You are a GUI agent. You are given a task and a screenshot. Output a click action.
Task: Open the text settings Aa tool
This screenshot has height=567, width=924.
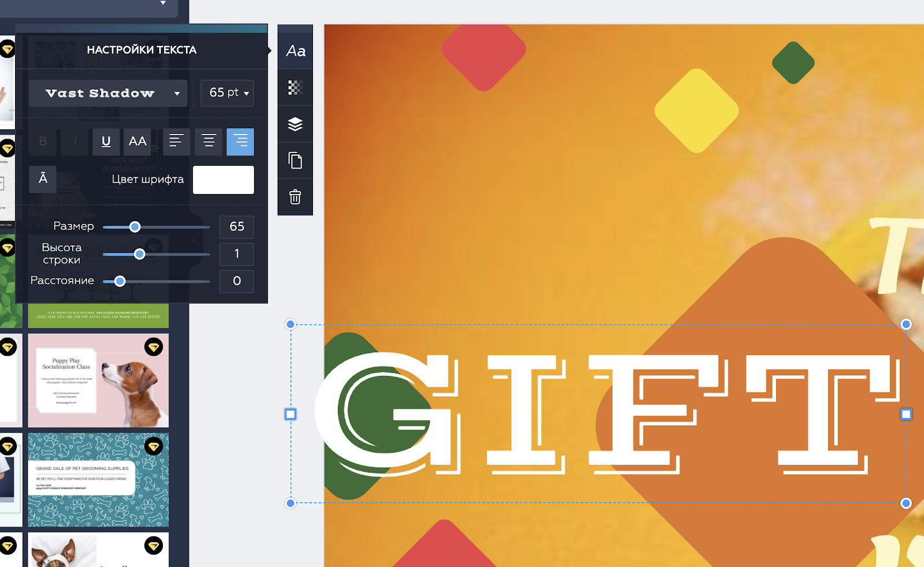[295, 51]
